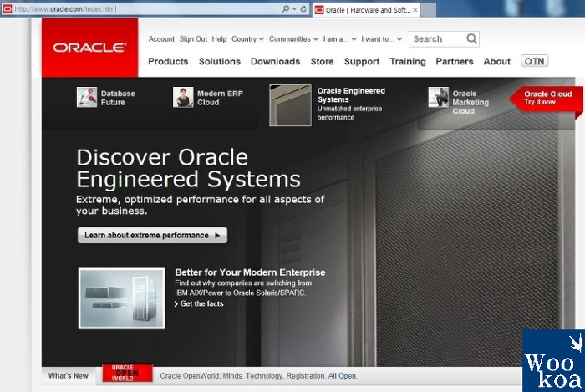The width and height of the screenshot is (585, 392).
Task: Open a new browser tab
Action: [x=428, y=10]
